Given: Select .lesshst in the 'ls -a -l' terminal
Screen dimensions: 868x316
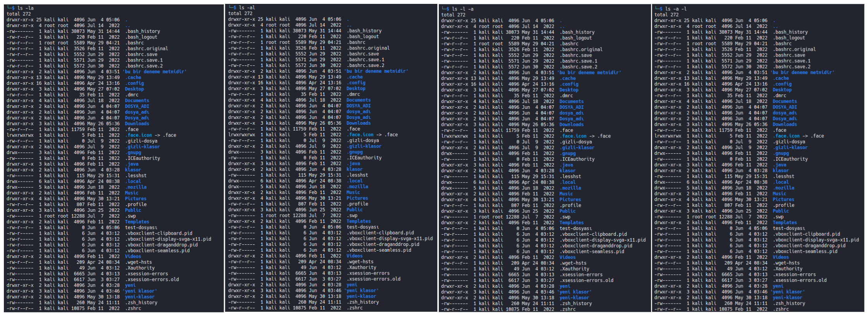Looking at the screenshot, I should pyautogui.click(x=783, y=177).
